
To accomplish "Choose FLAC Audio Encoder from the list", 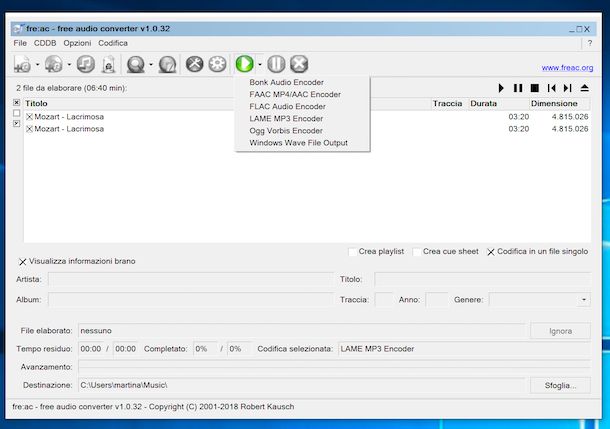I will pos(287,106).
